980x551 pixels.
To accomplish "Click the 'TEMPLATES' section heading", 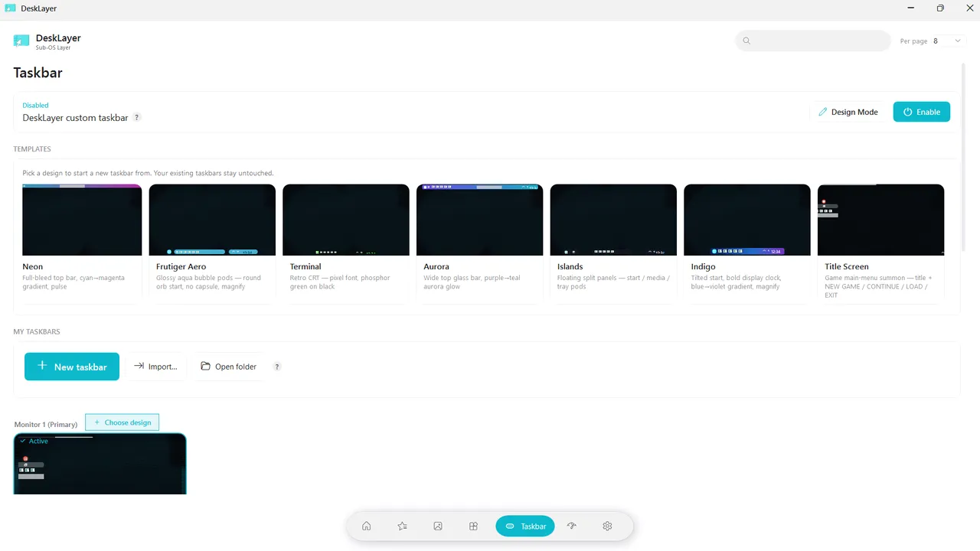I will click(32, 149).
